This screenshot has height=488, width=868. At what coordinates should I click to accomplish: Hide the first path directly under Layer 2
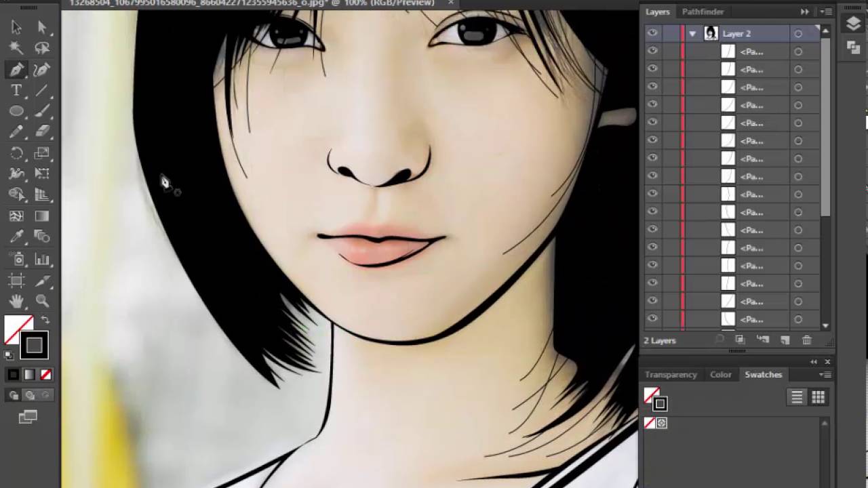(652, 51)
